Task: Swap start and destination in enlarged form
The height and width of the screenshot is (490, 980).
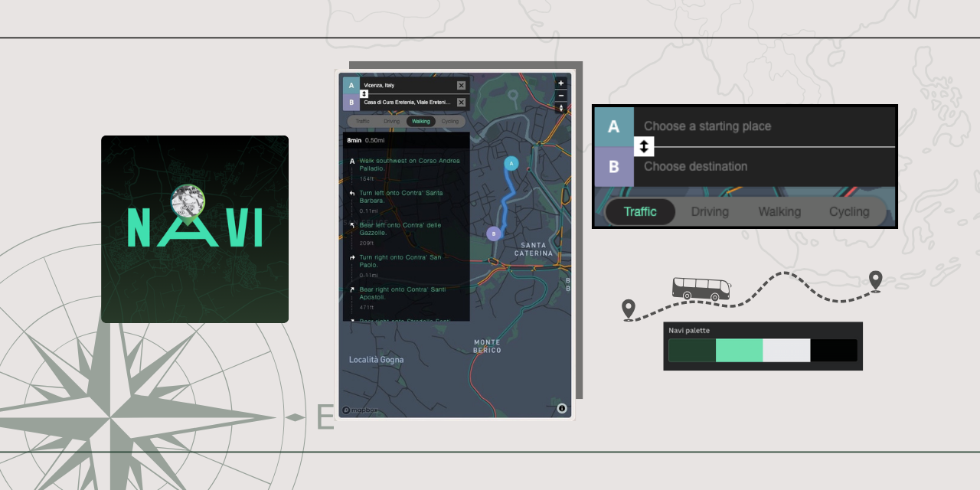Action: tap(644, 145)
